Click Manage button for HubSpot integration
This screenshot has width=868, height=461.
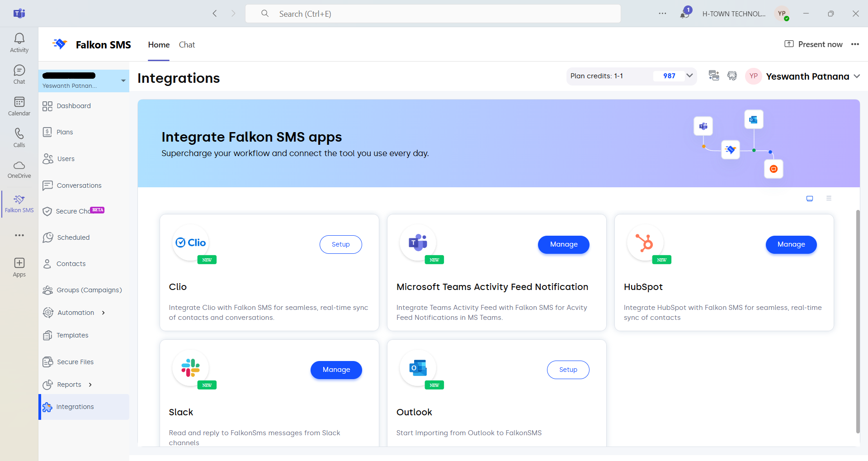pyautogui.click(x=791, y=244)
